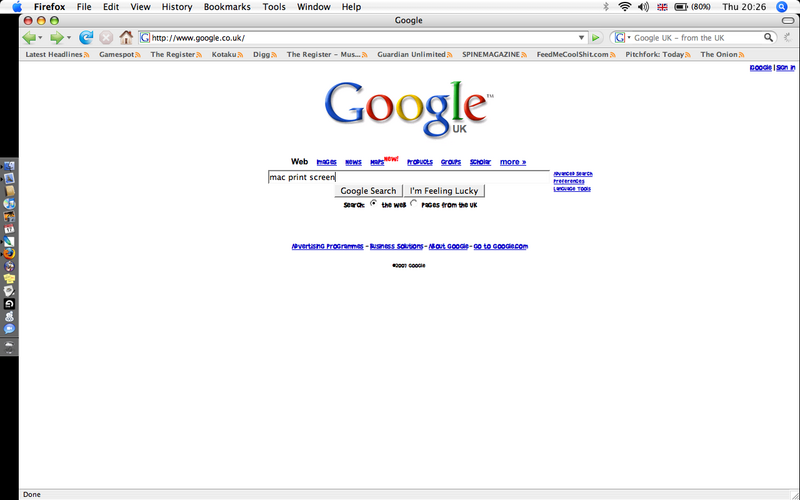The height and width of the screenshot is (500, 800).
Task: Open the Images search link
Action: tap(327, 162)
